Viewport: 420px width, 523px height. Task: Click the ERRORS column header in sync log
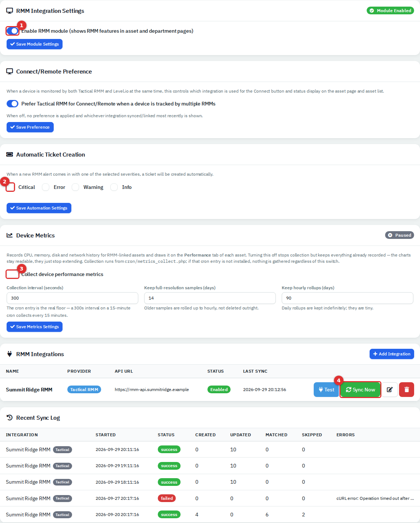(346, 435)
